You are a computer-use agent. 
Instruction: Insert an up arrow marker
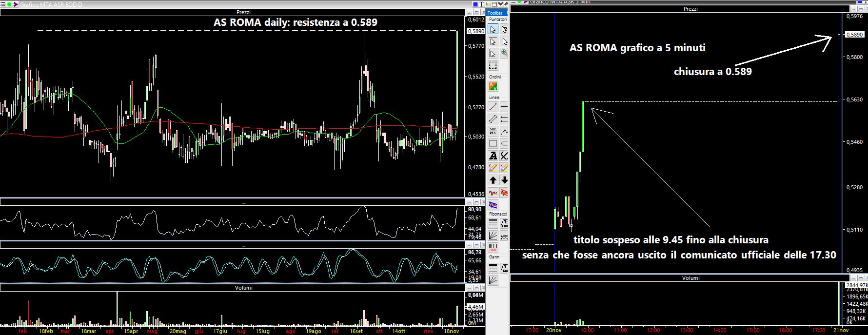[493, 180]
